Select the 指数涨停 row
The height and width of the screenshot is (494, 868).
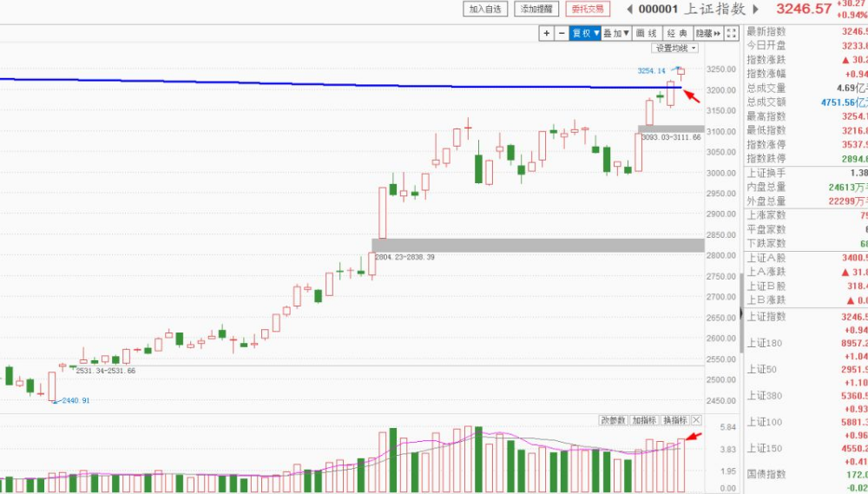click(x=806, y=144)
